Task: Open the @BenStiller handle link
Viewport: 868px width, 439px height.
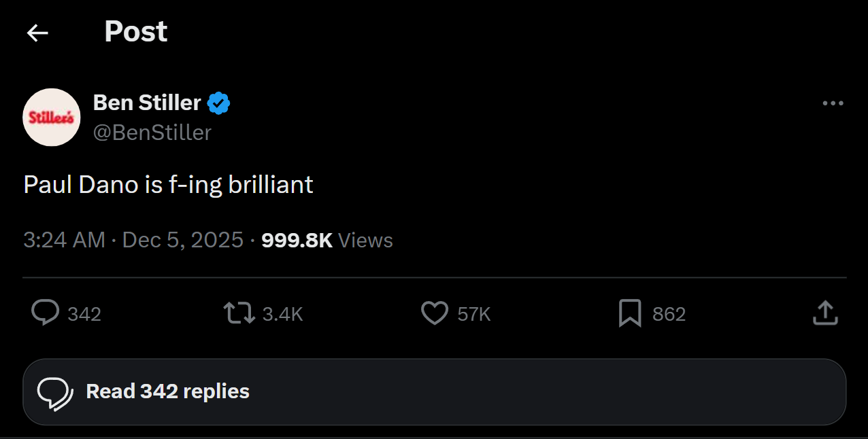Action: pyautogui.click(x=152, y=132)
